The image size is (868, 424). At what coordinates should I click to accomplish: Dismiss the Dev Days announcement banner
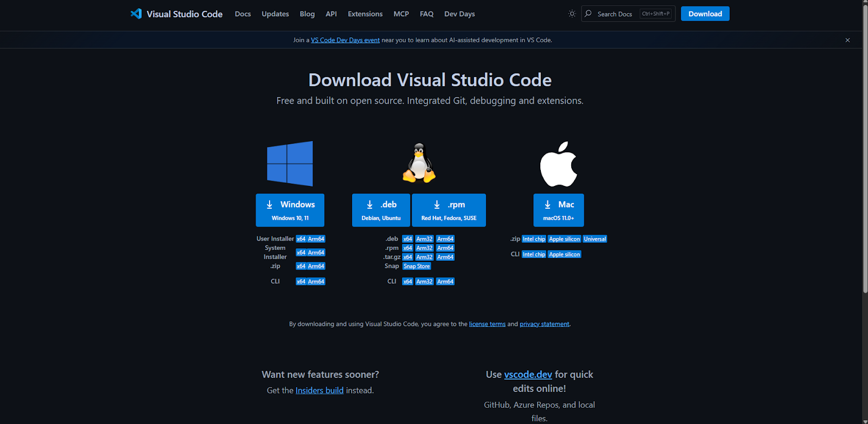(x=847, y=40)
